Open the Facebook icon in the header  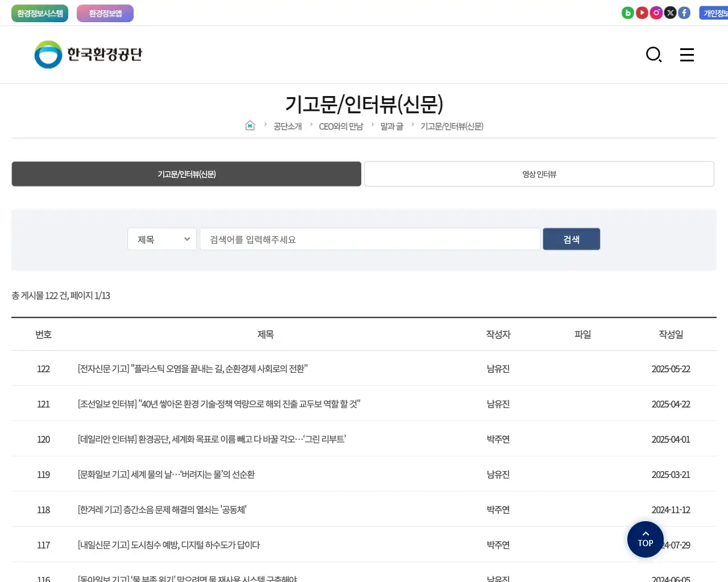click(684, 12)
